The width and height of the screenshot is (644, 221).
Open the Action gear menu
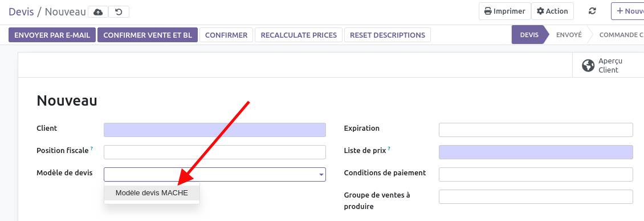(x=552, y=11)
